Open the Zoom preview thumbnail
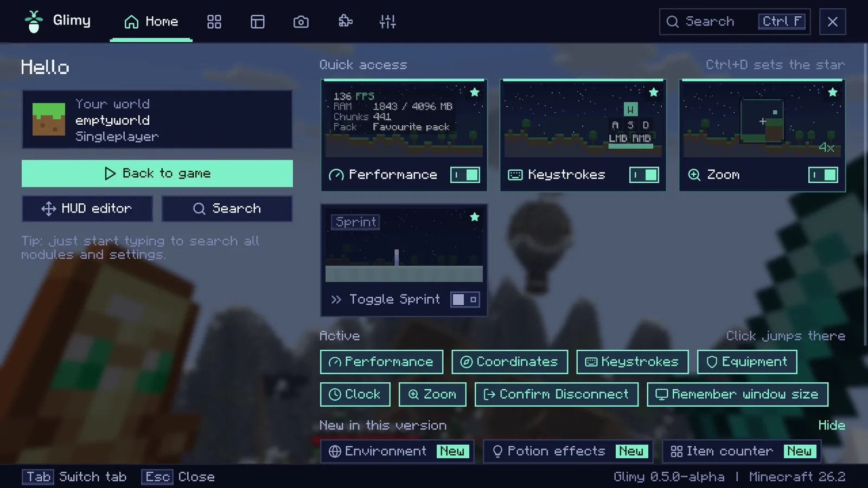This screenshot has height=488, width=868. [762, 119]
